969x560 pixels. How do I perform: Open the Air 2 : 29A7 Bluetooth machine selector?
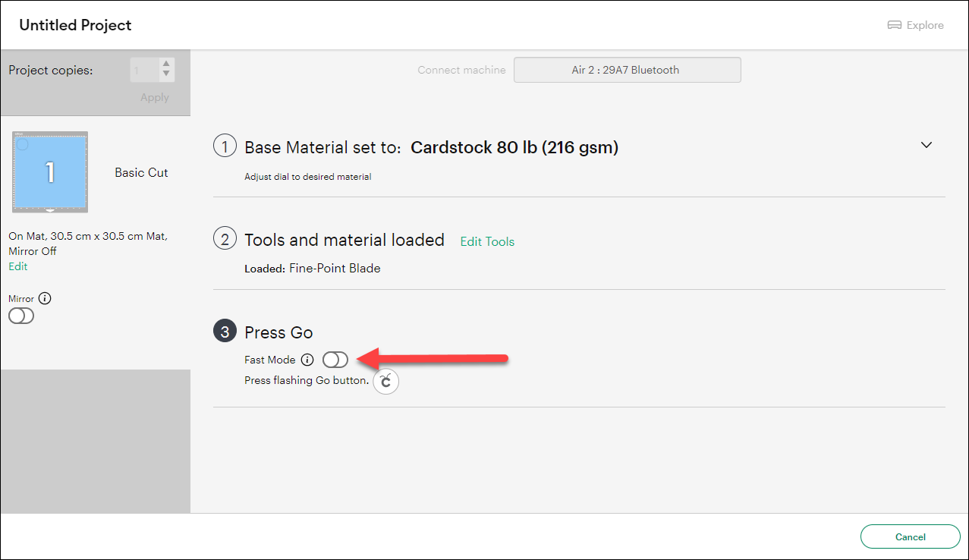point(627,69)
